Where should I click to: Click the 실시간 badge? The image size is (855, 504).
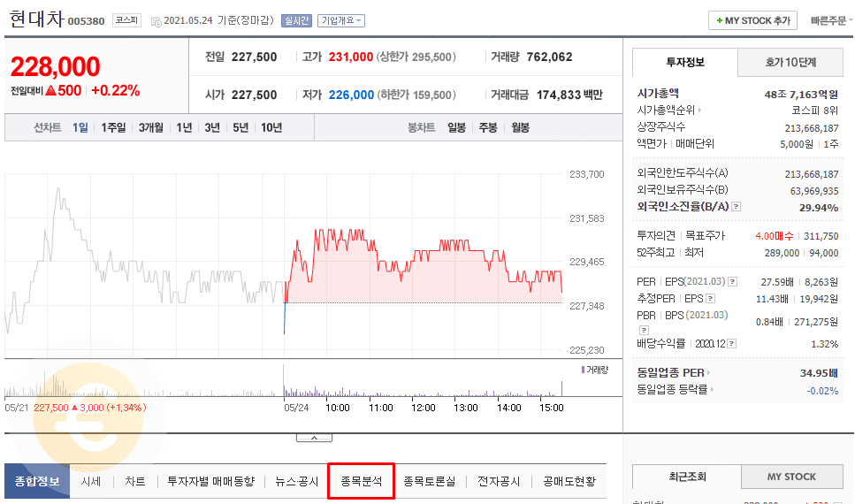(x=296, y=20)
